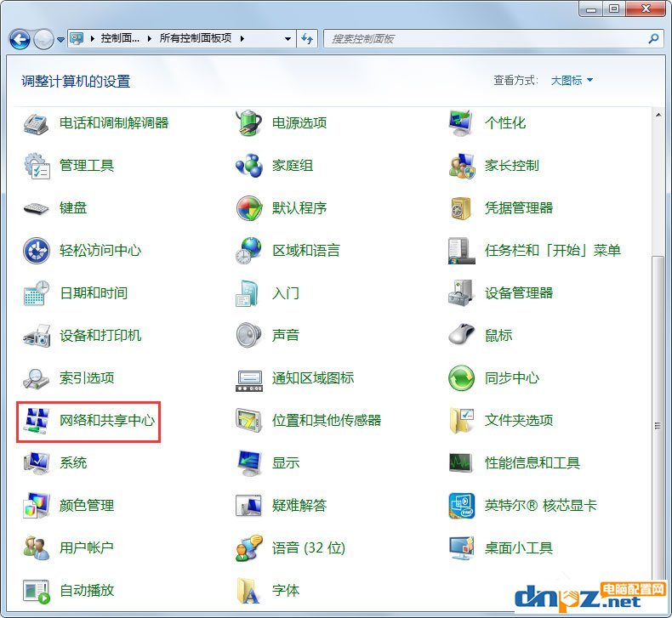Image resolution: width=672 pixels, height=618 pixels.
Task: Click the magnifier search icon
Action: click(653, 38)
